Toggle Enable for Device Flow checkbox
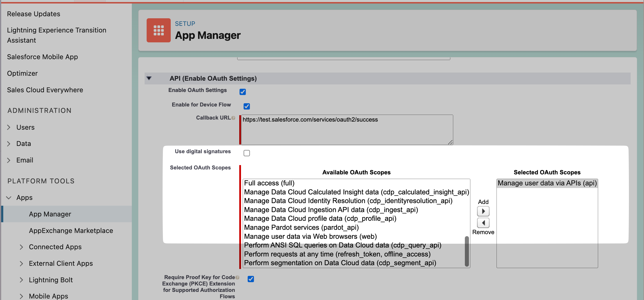Image resolution: width=644 pixels, height=300 pixels. (x=247, y=106)
